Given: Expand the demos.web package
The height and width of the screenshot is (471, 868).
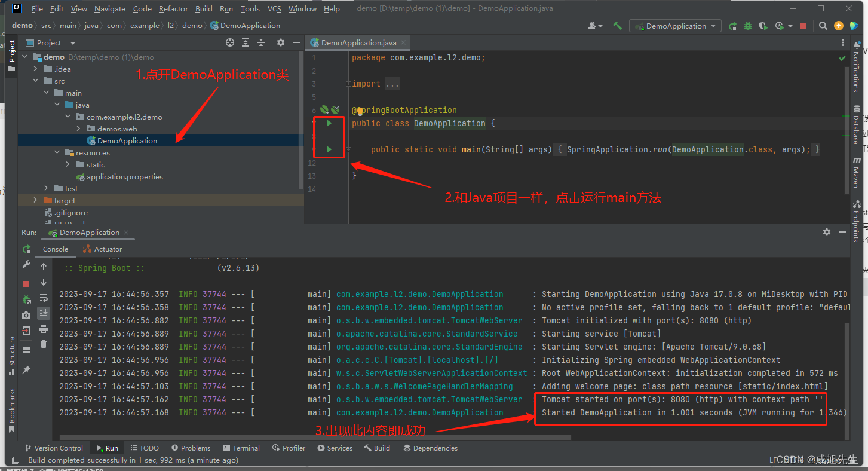Looking at the screenshot, I should pos(79,129).
